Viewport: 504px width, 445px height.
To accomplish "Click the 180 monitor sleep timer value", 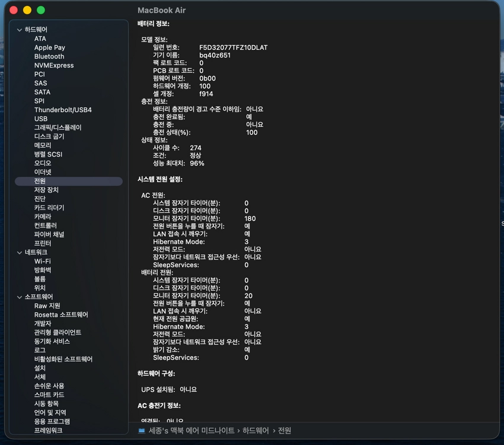I will pyautogui.click(x=250, y=218).
